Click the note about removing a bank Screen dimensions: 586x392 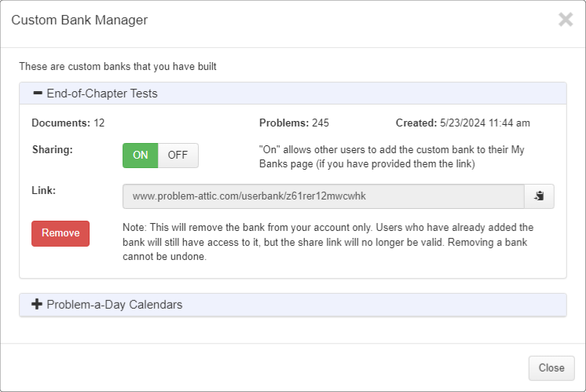tap(328, 242)
